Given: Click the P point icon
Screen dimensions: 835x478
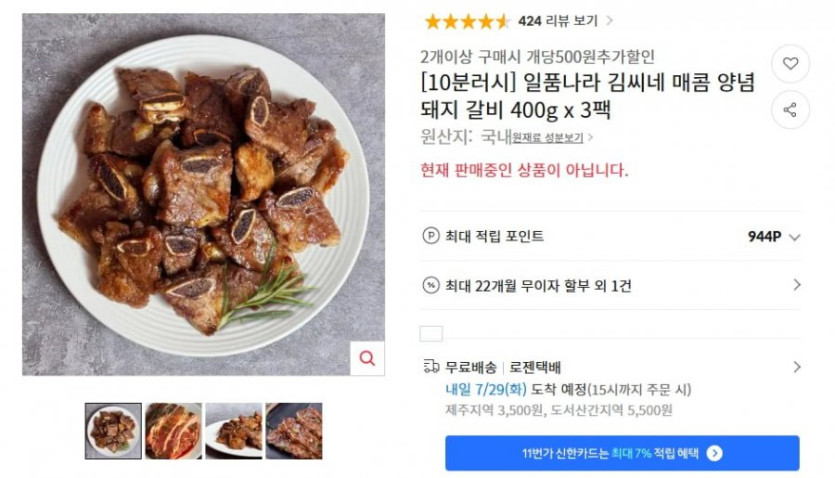Looking at the screenshot, I should pyautogui.click(x=431, y=237).
